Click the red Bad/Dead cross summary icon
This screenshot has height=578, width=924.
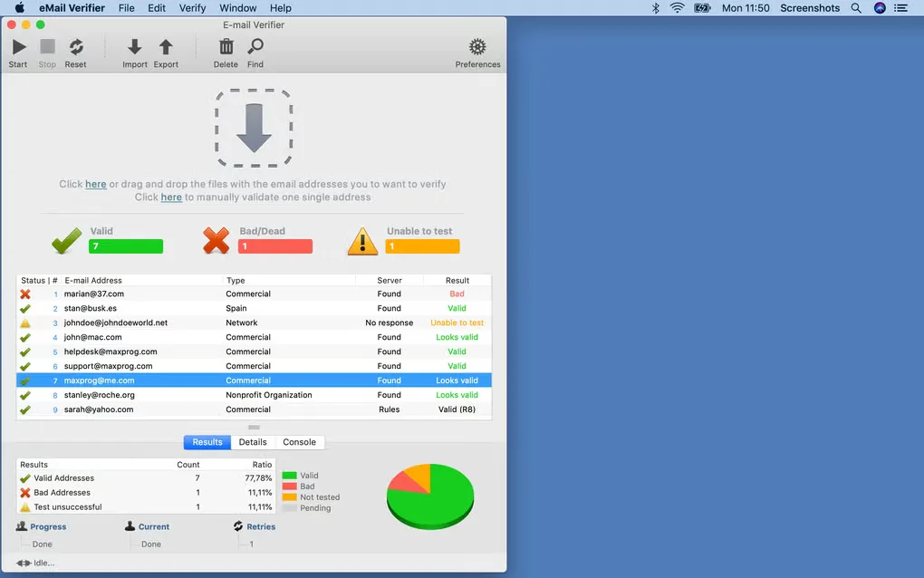217,240
